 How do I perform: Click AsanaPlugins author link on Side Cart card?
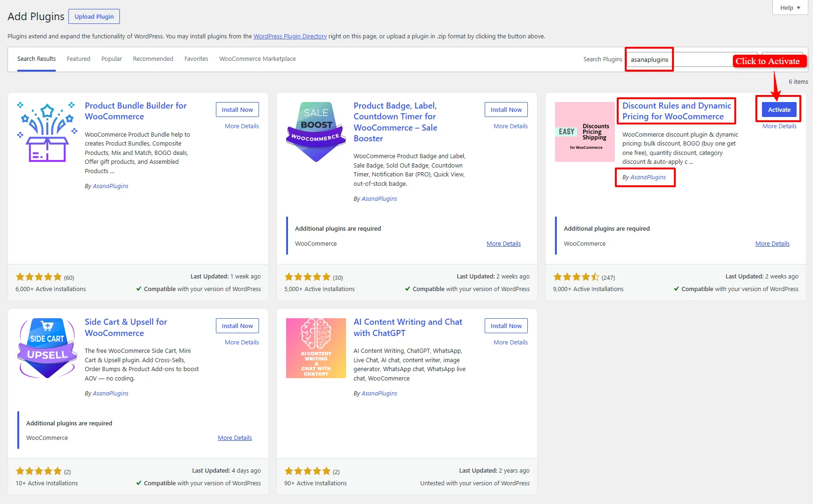(111, 394)
